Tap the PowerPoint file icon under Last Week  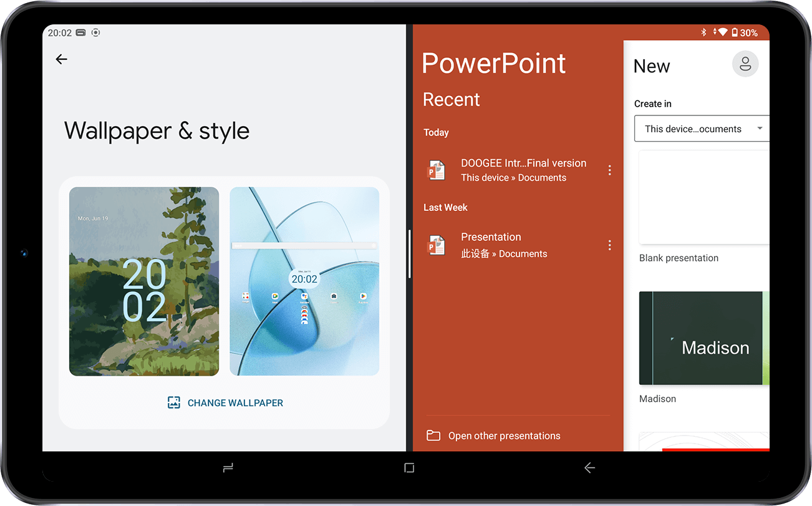(436, 245)
